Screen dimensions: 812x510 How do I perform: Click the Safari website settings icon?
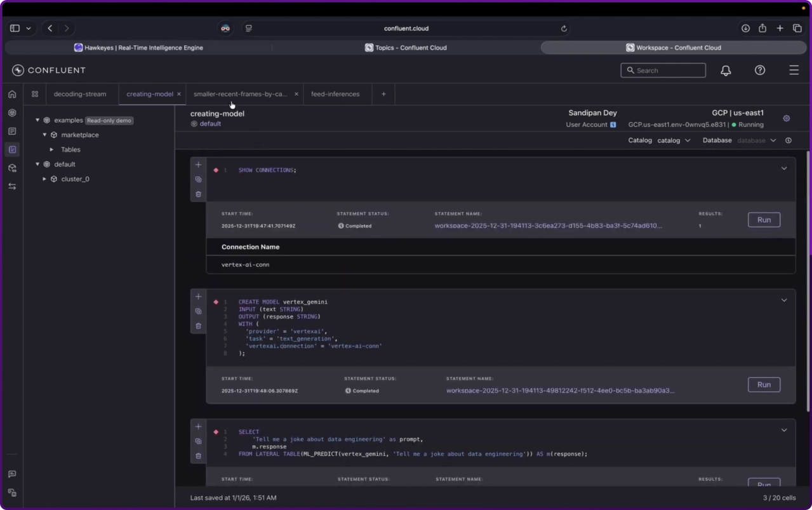(x=249, y=29)
